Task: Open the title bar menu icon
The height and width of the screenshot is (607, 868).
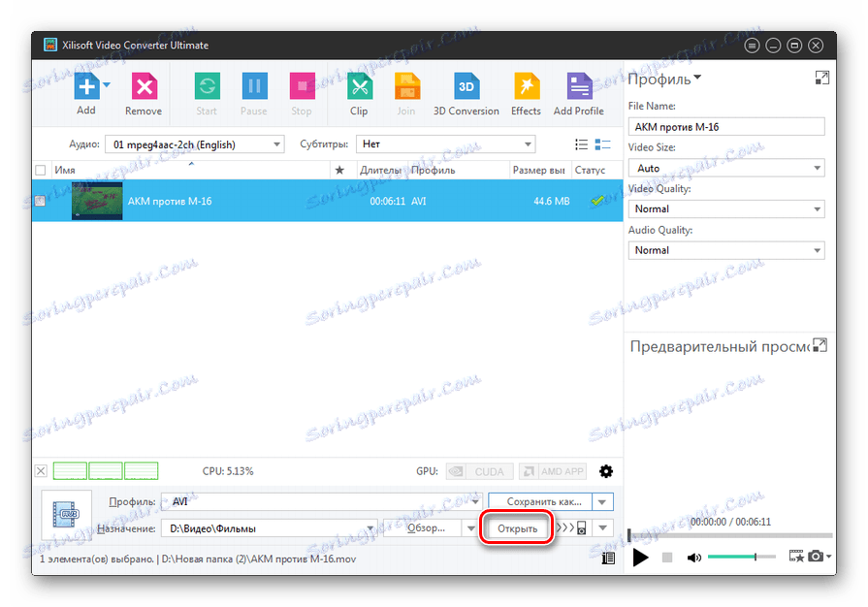Action: (752, 46)
